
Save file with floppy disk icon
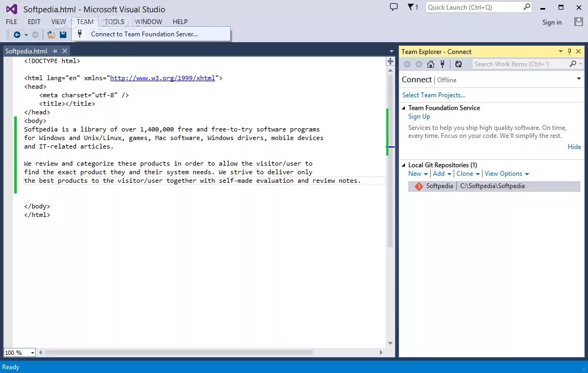(x=63, y=35)
